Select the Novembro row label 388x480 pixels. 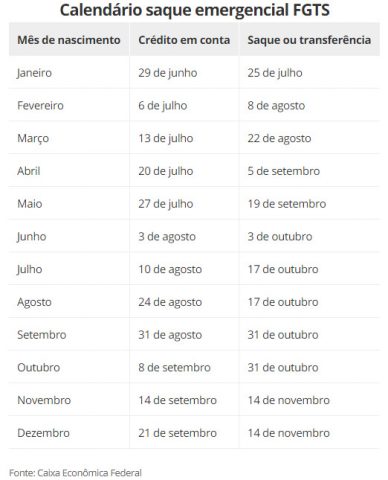click(x=44, y=400)
